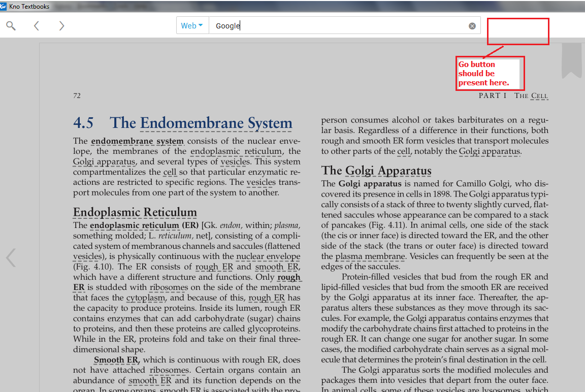Click the heading The Endomembrane System
Viewport: 585px width, 392px height.
tap(201, 123)
